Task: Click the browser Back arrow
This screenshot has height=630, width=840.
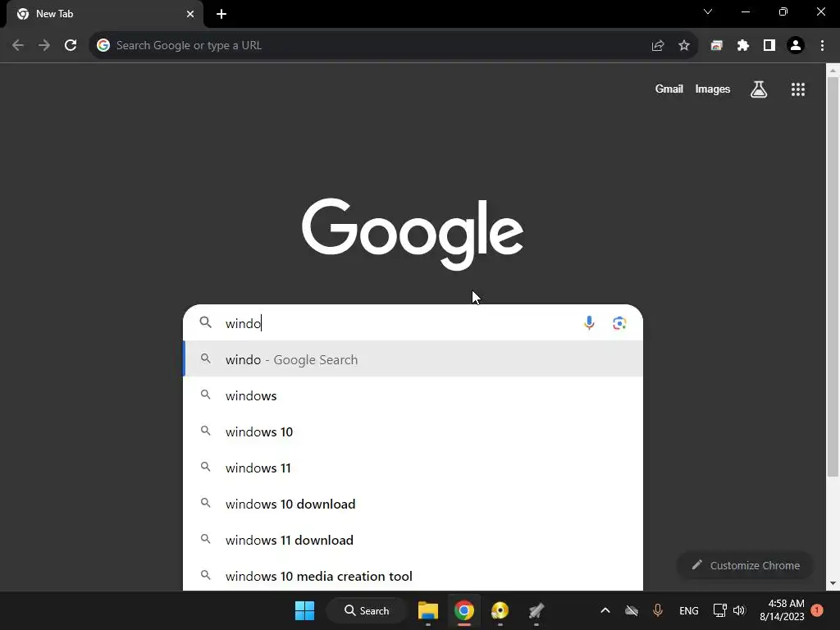Action: click(x=18, y=46)
